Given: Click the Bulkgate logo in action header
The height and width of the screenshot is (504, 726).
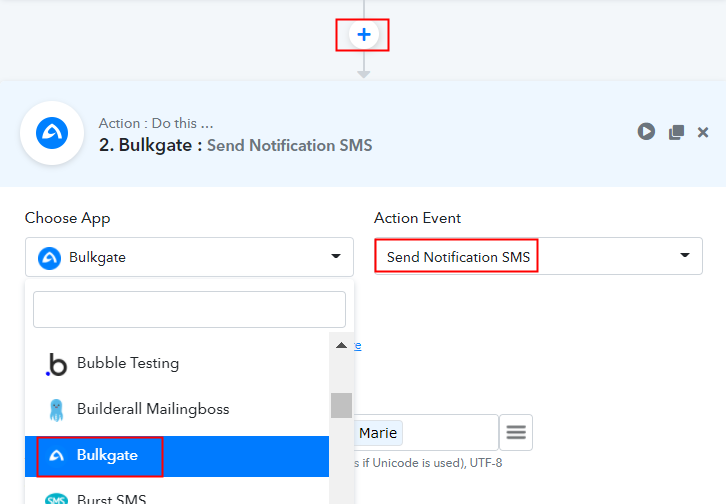Looking at the screenshot, I should coord(52,133).
